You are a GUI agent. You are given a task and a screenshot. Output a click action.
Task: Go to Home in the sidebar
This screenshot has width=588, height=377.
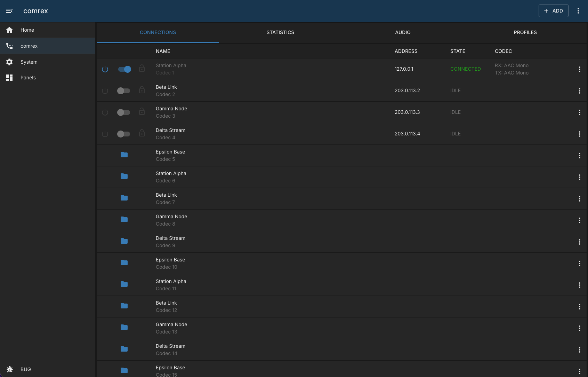48,30
